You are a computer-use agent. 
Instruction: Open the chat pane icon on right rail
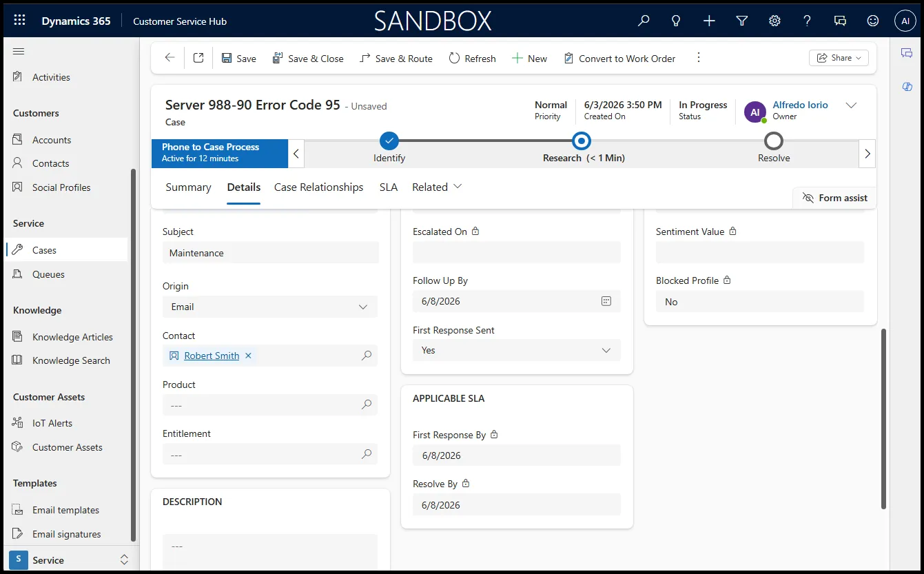click(x=907, y=54)
